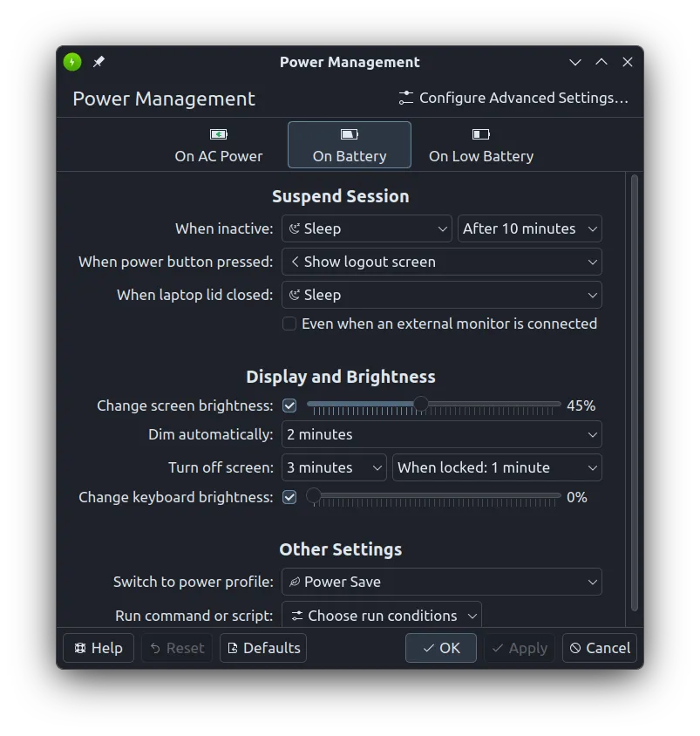The height and width of the screenshot is (736, 700).
Task: Click the Apply button
Action: click(x=520, y=648)
